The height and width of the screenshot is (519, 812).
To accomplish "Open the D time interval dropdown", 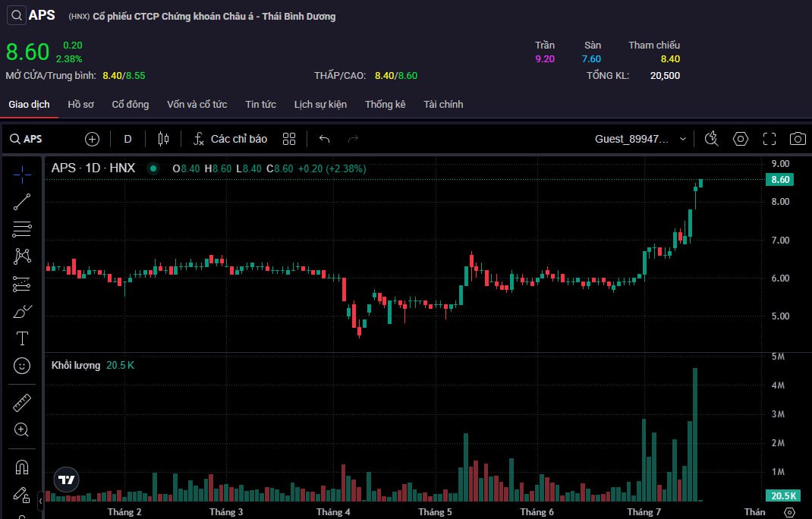I will tap(127, 139).
